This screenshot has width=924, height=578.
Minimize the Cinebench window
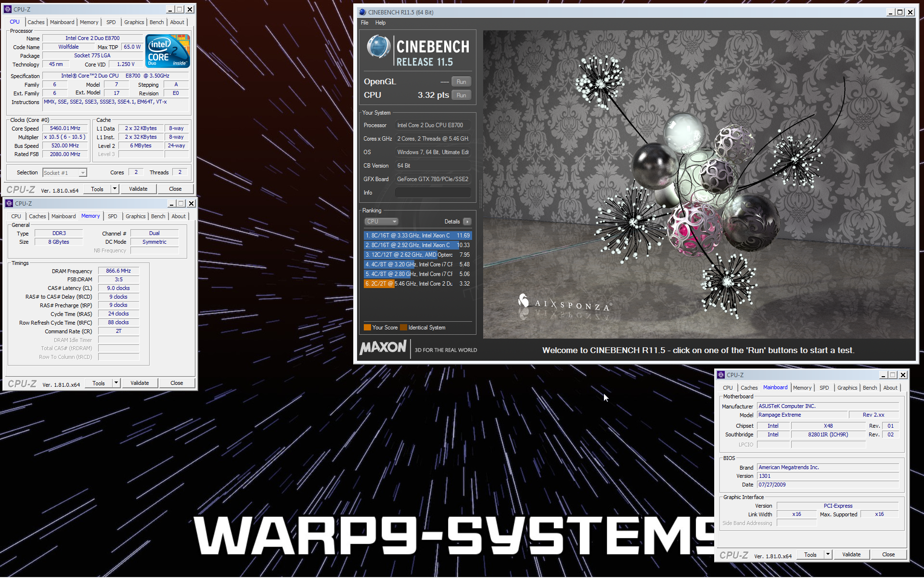890,12
